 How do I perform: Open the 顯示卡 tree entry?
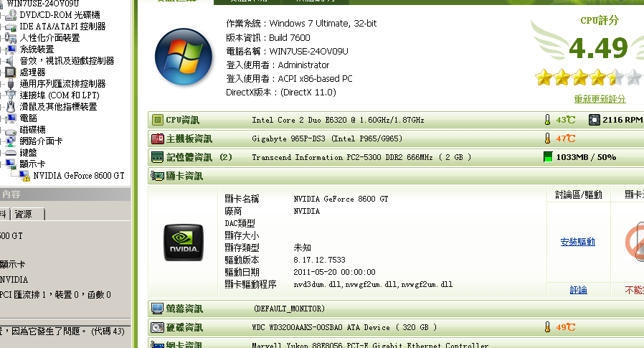click(x=32, y=164)
